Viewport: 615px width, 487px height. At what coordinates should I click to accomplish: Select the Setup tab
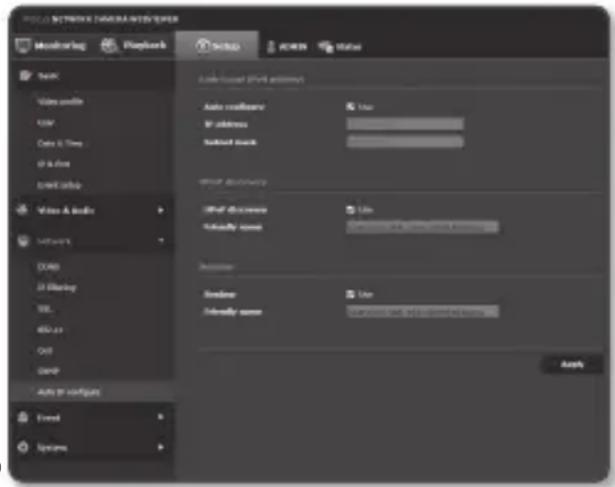tap(217, 46)
